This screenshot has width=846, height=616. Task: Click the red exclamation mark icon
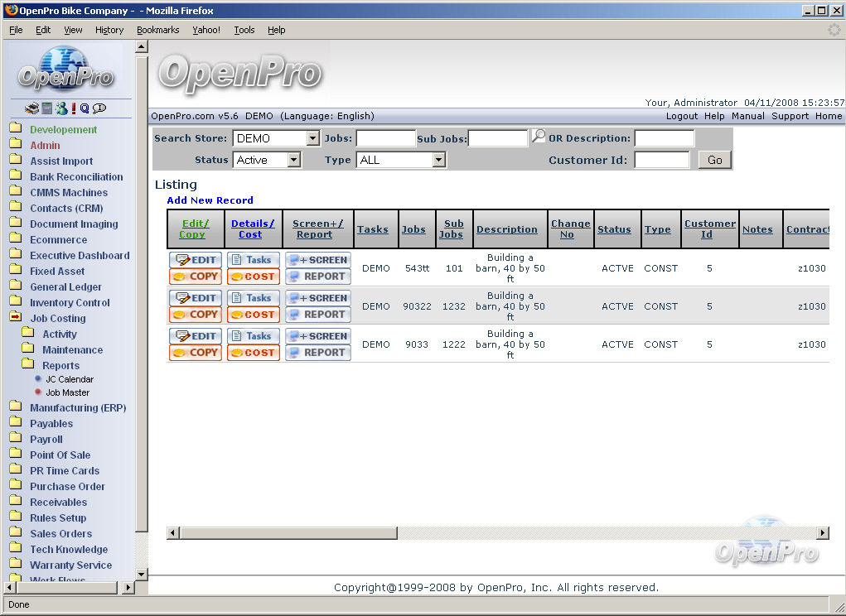[x=73, y=108]
